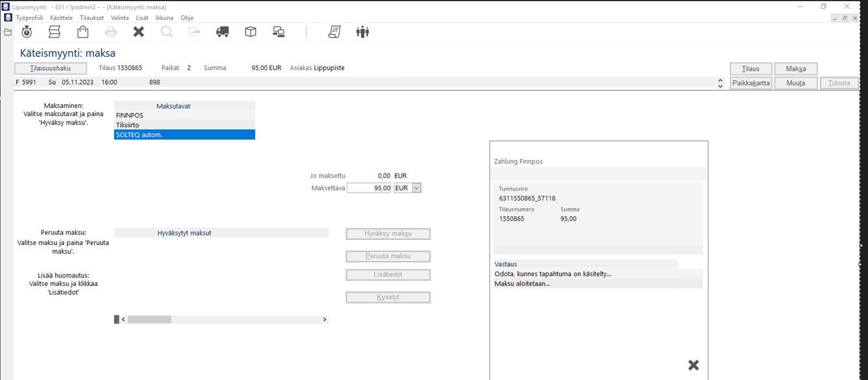The height and width of the screenshot is (380, 868).
Task: Click the delivery truck toolbar icon
Action: 222,32
